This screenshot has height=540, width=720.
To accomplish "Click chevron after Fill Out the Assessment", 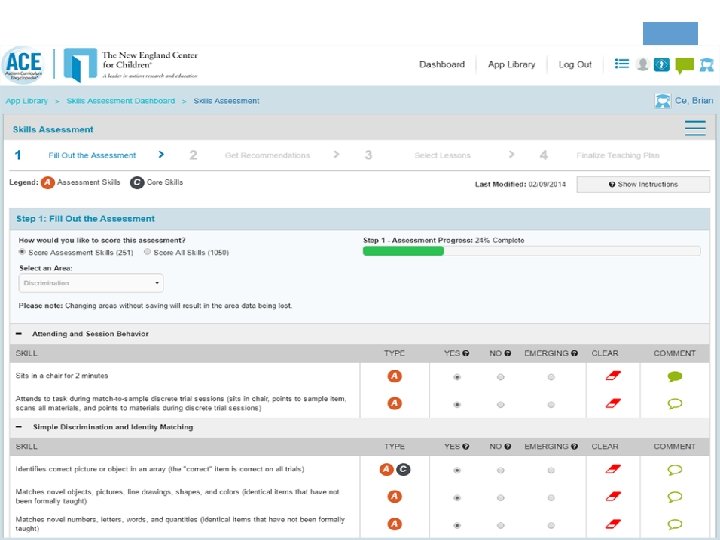I will (x=161, y=154).
